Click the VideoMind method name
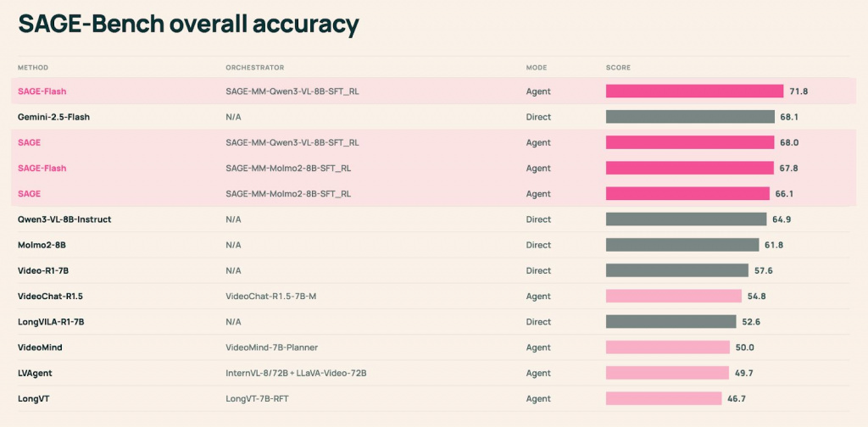Viewport: 868px width, 427px height. coord(40,347)
